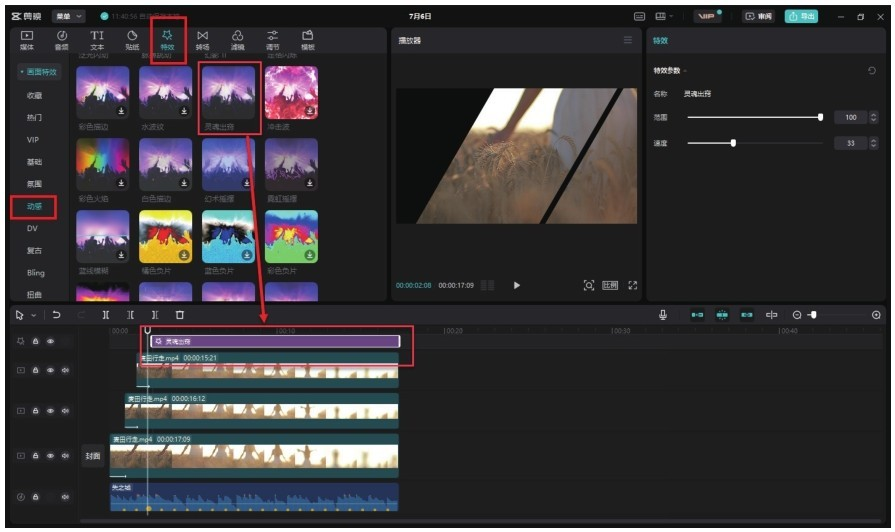This screenshot has height=532, width=895.
Task: Click the 导出 export button
Action: point(801,17)
